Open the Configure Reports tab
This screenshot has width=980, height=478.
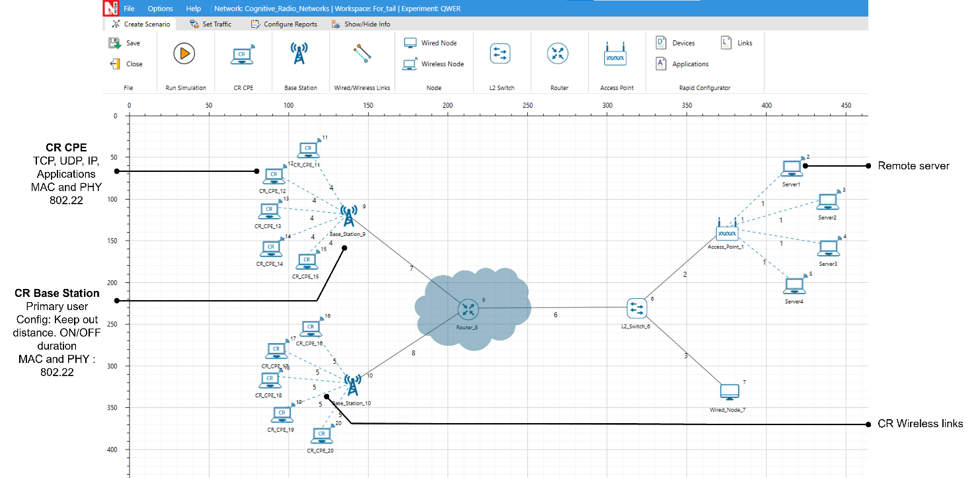[x=283, y=24]
